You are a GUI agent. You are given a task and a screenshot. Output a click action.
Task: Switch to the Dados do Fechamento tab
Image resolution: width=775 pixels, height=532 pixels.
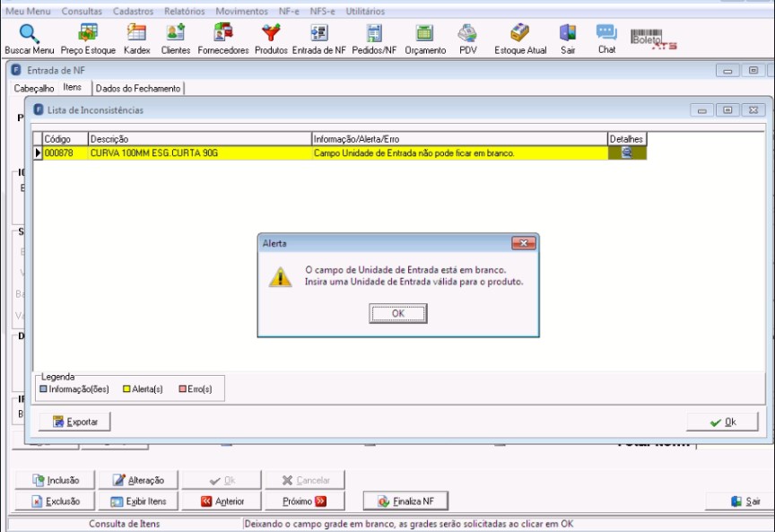tap(138, 89)
